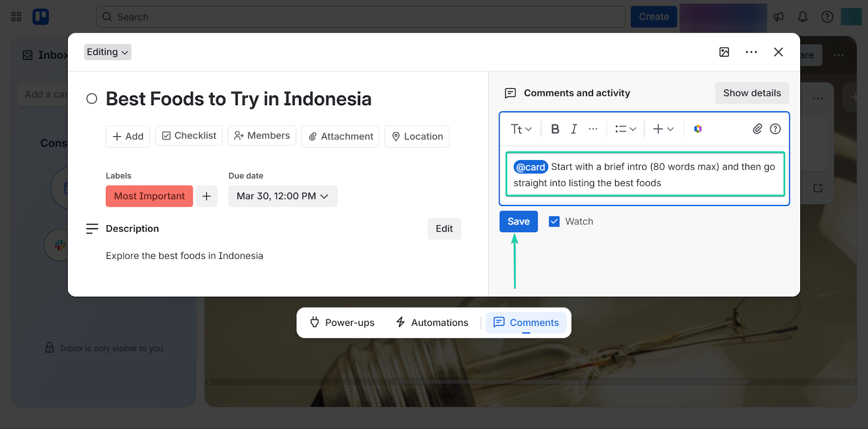Screen dimensions: 868x429
Task: Click inside the comment text box
Action: [x=645, y=175]
